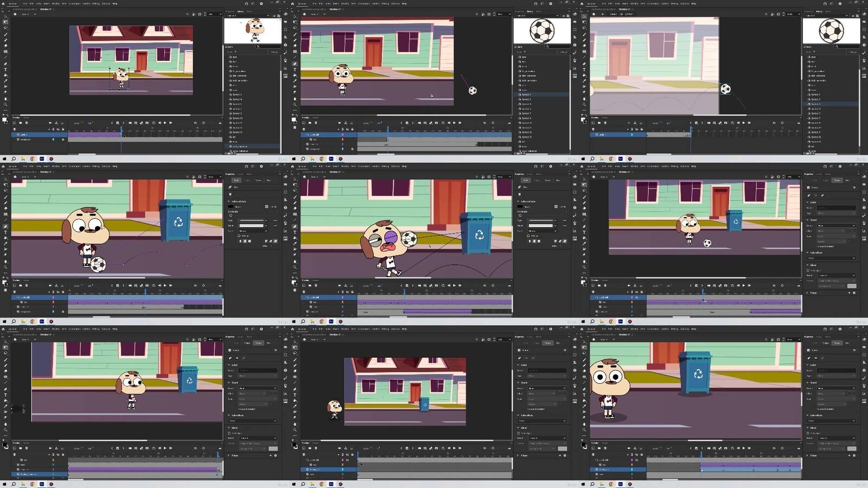The image size is (868, 488).
Task: Open the File menu in top-left screenshot
Action: (25, 3)
